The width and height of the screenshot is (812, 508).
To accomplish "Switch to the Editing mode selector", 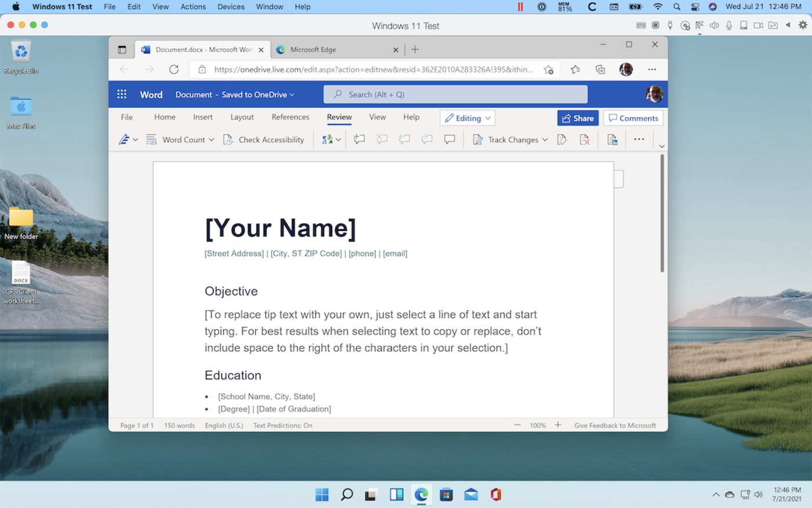I will pyautogui.click(x=467, y=118).
